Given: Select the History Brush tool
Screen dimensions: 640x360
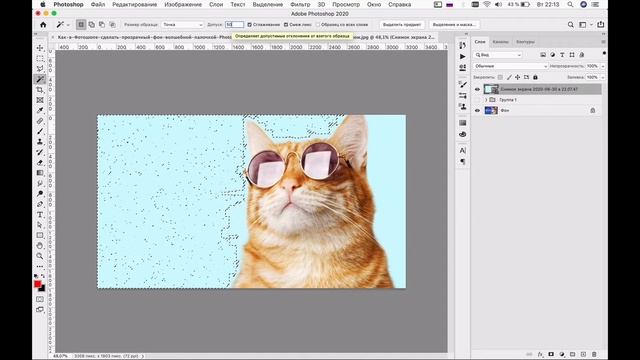Looking at the screenshot, I should coord(40,152).
